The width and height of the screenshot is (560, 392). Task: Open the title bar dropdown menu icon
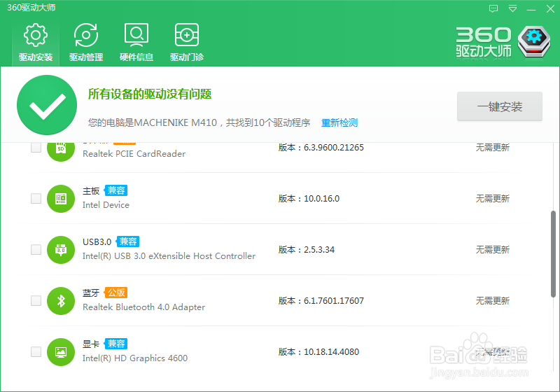tap(512, 8)
